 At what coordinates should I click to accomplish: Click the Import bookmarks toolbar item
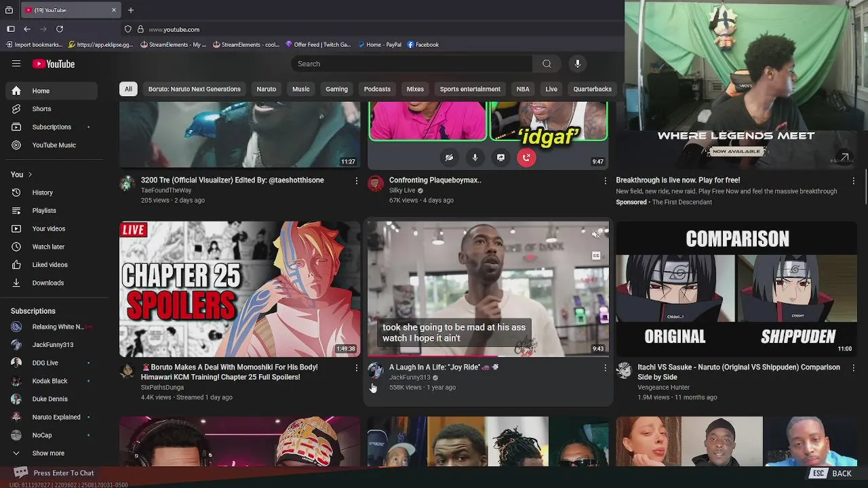click(x=34, y=45)
